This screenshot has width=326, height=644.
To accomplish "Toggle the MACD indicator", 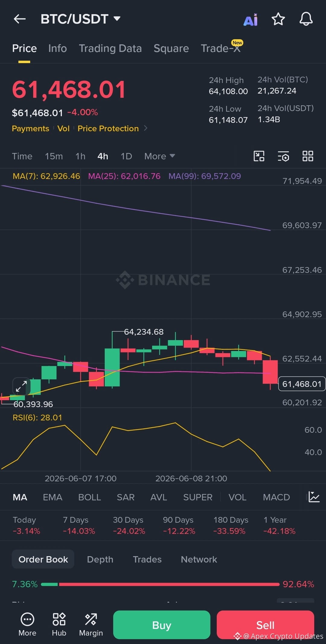I will (276, 497).
